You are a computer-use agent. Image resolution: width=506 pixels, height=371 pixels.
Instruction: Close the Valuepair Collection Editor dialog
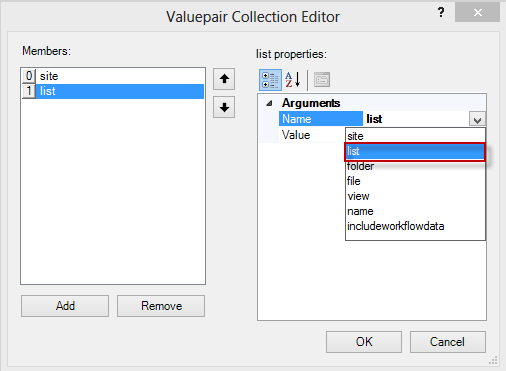477,13
